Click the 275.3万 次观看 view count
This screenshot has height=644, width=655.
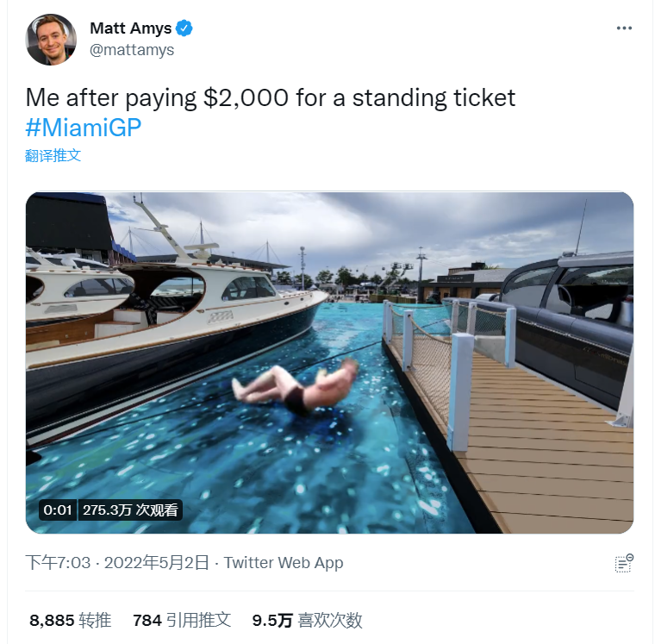tap(129, 510)
